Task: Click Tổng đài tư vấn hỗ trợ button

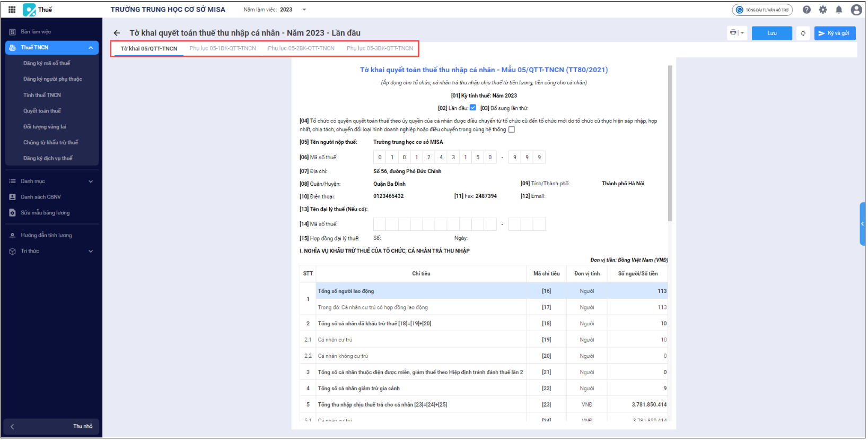Action: tap(762, 10)
